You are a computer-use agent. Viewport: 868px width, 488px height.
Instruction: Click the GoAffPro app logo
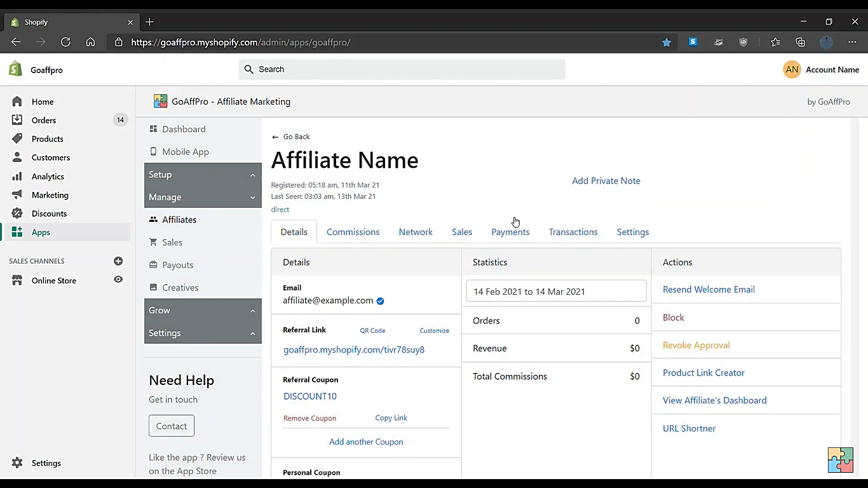click(x=160, y=101)
